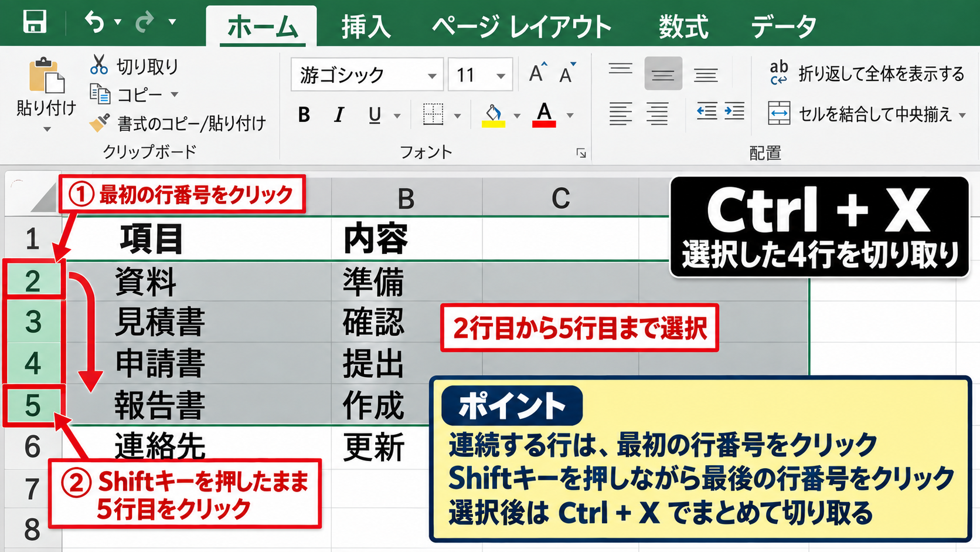This screenshot has height=552, width=980.
Task: Click the Select All corner triangle
Action: (45, 198)
